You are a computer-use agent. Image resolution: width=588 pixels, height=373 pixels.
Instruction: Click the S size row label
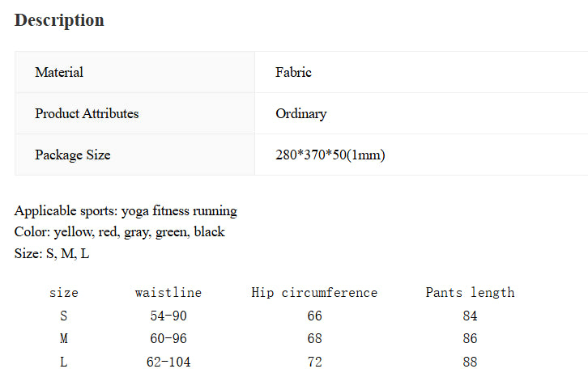64,316
